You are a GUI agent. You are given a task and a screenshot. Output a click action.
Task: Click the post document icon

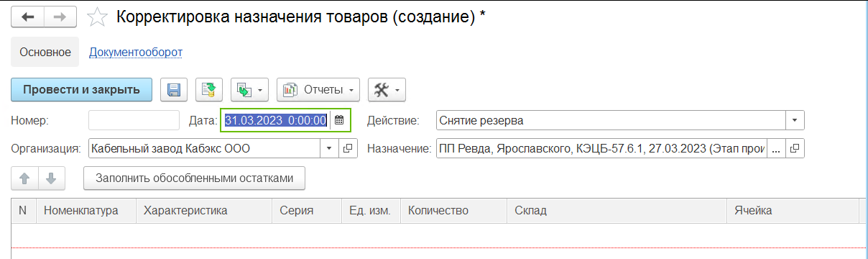point(209,90)
